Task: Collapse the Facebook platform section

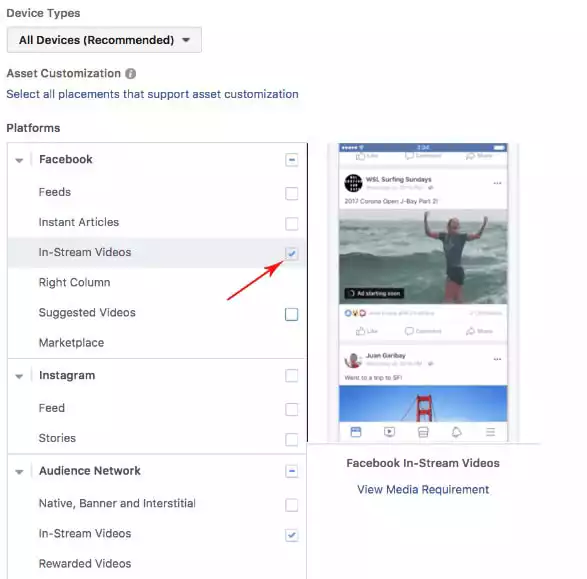Action: (x=19, y=161)
